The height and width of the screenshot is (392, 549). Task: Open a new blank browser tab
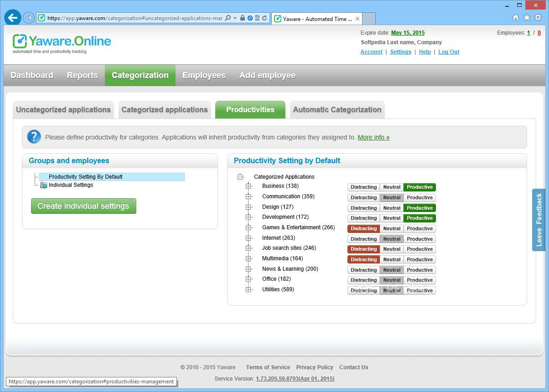[x=369, y=19]
